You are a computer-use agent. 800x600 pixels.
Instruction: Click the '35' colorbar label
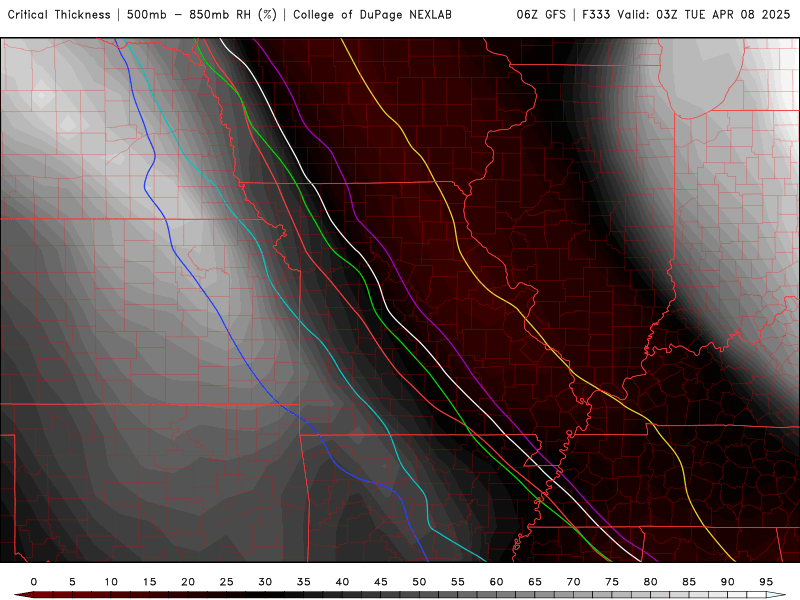point(304,582)
